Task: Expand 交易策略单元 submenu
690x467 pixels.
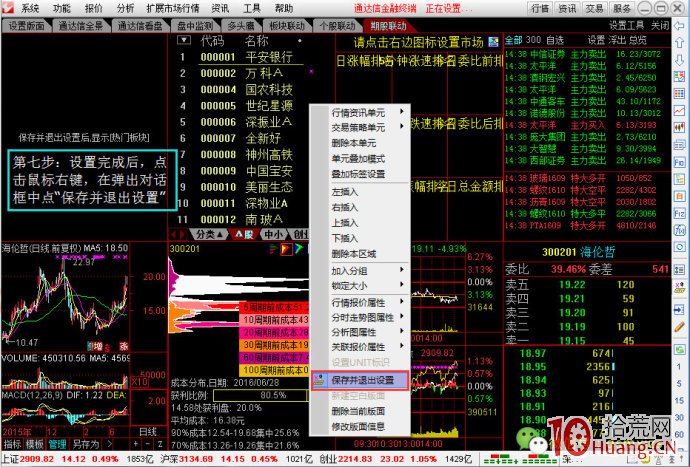Action: tap(360, 128)
